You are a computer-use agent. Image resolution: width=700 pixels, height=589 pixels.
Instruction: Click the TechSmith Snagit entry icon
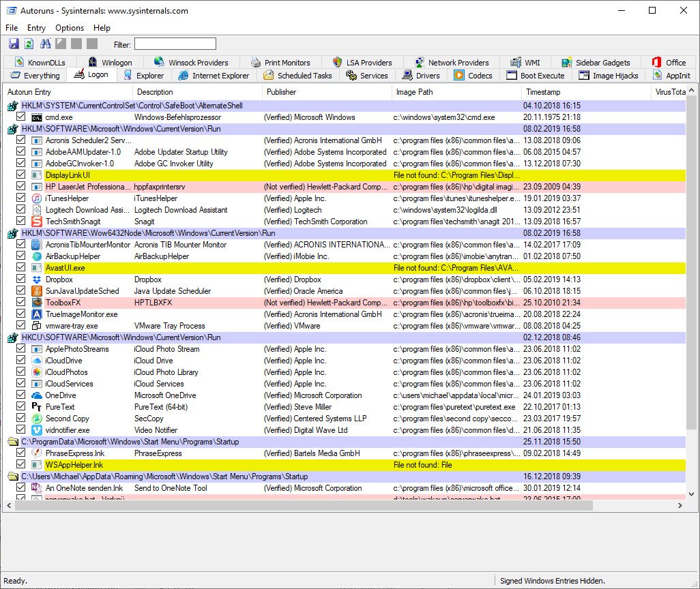point(38,222)
